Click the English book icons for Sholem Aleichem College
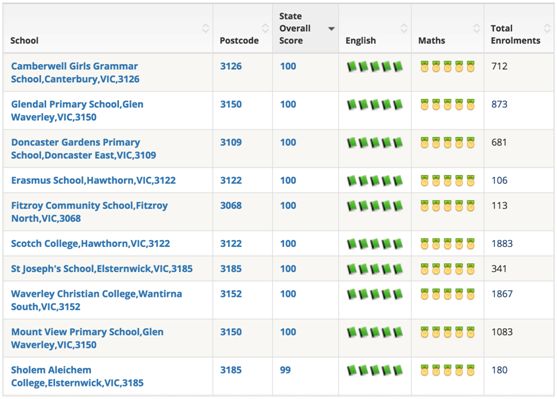Screen dimensions: 557x399 (375, 370)
